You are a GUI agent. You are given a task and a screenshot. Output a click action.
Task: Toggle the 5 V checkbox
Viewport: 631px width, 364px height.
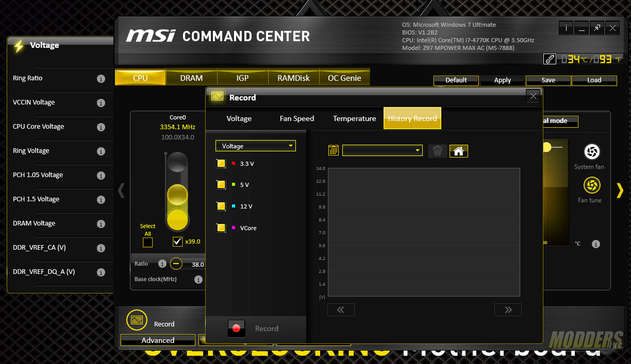click(x=221, y=184)
